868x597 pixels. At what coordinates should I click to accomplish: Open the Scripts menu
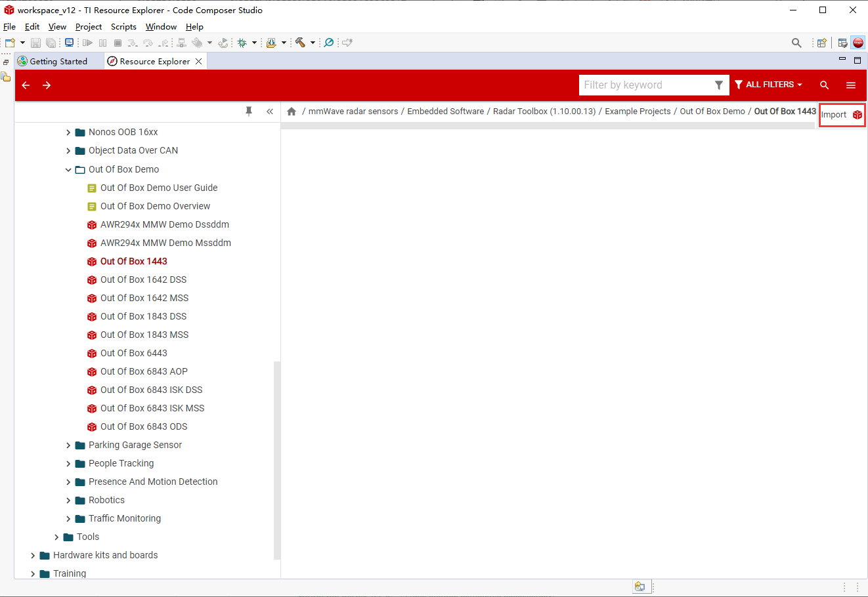coord(123,27)
